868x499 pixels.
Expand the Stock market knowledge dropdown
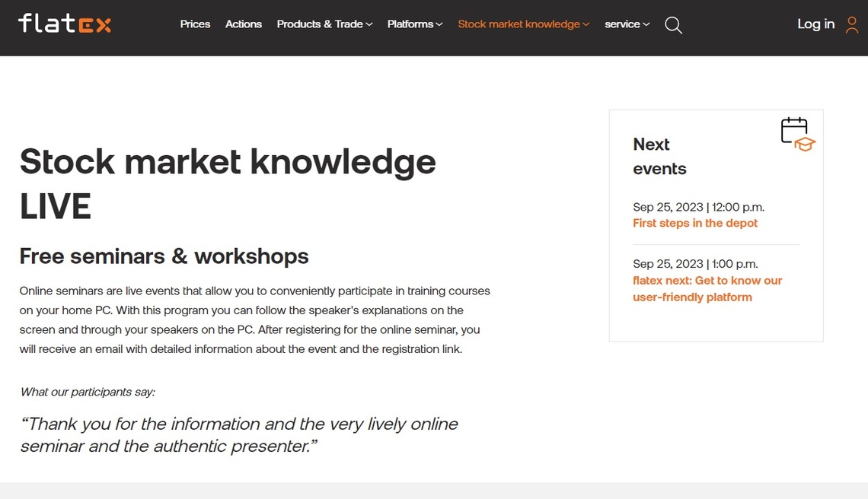(x=524, y=24)
